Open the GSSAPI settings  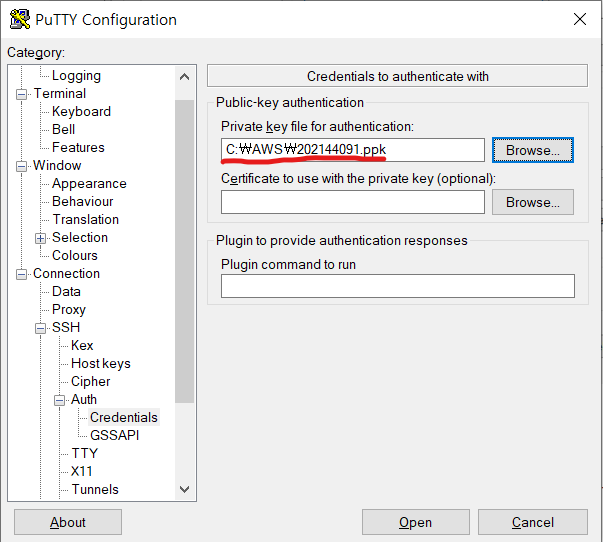pyautogui.click(x=114, y=435)
